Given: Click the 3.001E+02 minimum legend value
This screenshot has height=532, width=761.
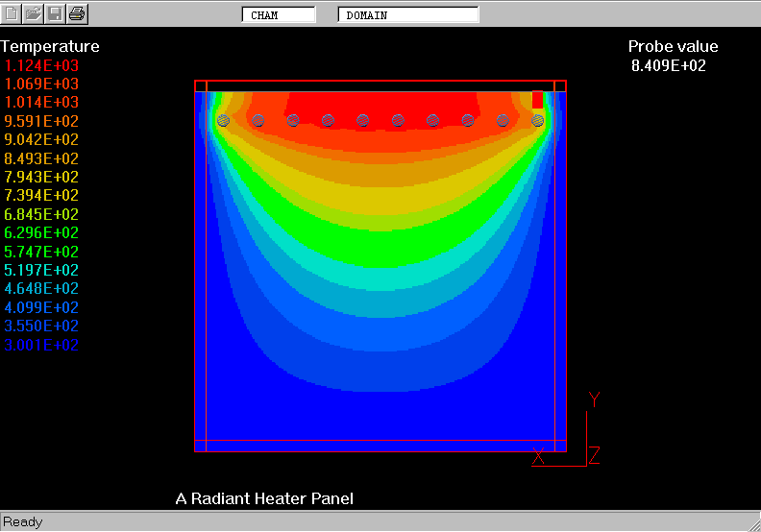Looking at the screenshot, I should (42, 346).
